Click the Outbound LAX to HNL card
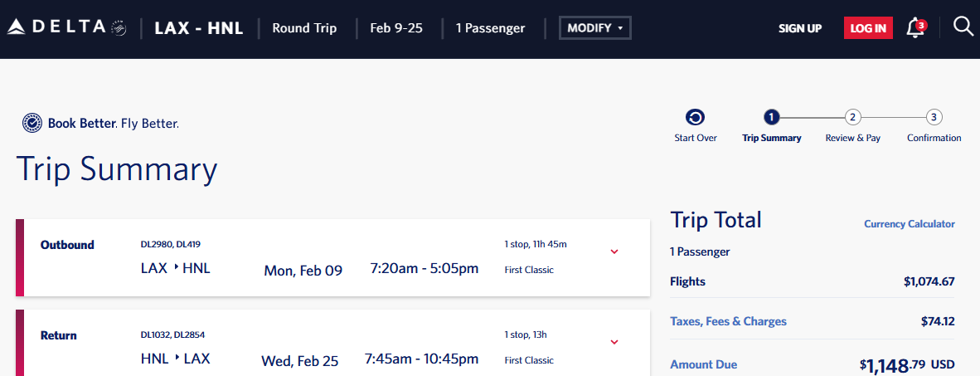The height and width of the screenshot is (376, 980). pos(332,258)
